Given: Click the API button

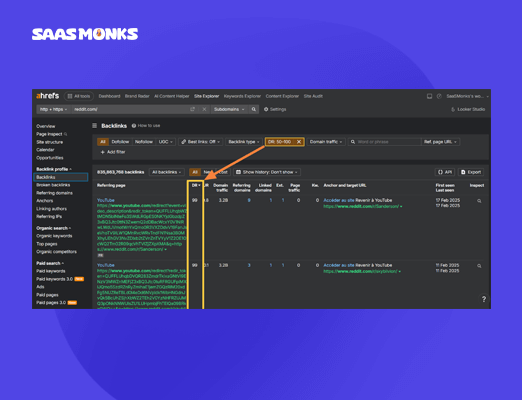Looking at the screenshot, I should click(x=445, y=172).
